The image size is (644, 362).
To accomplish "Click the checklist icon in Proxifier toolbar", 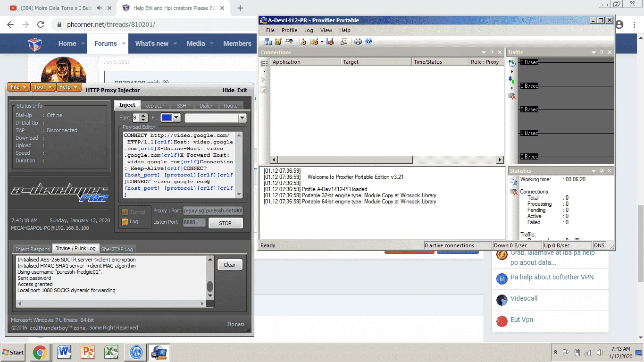I will [x=344, y=42].
